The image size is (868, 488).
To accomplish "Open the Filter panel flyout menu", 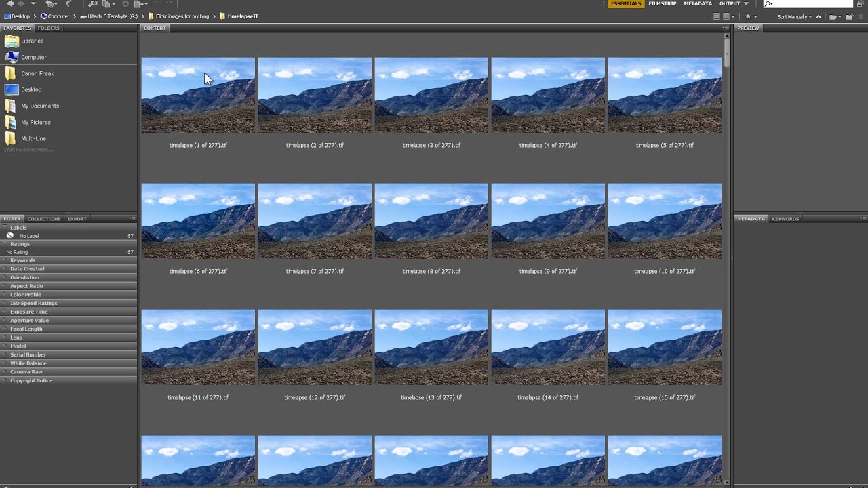I will [132, 219].
